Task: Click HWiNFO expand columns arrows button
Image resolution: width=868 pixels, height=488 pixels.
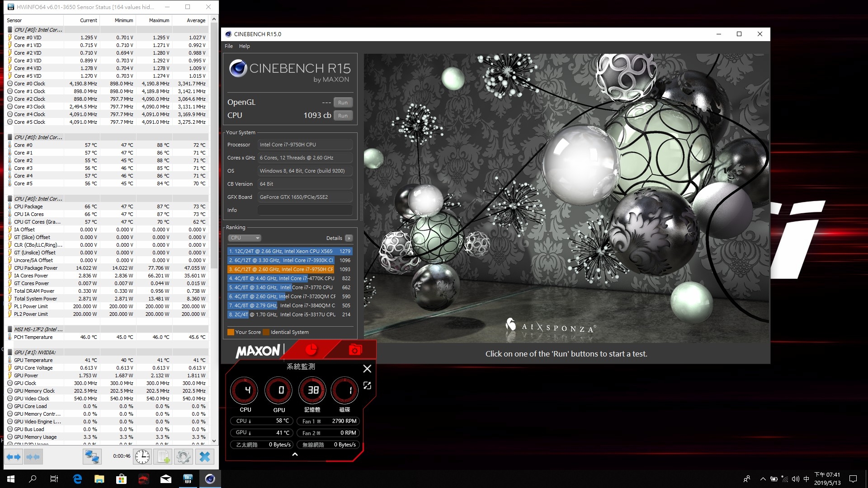Action: (x=14, y=457)
